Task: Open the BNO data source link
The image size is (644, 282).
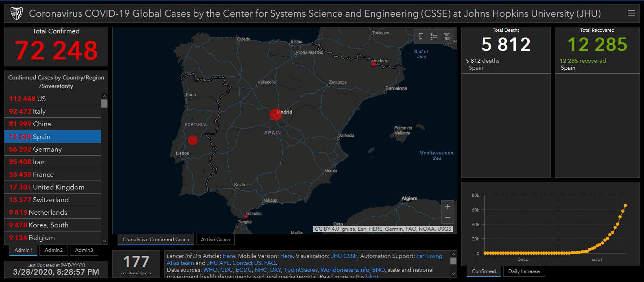Action: (x=378, y=270)
